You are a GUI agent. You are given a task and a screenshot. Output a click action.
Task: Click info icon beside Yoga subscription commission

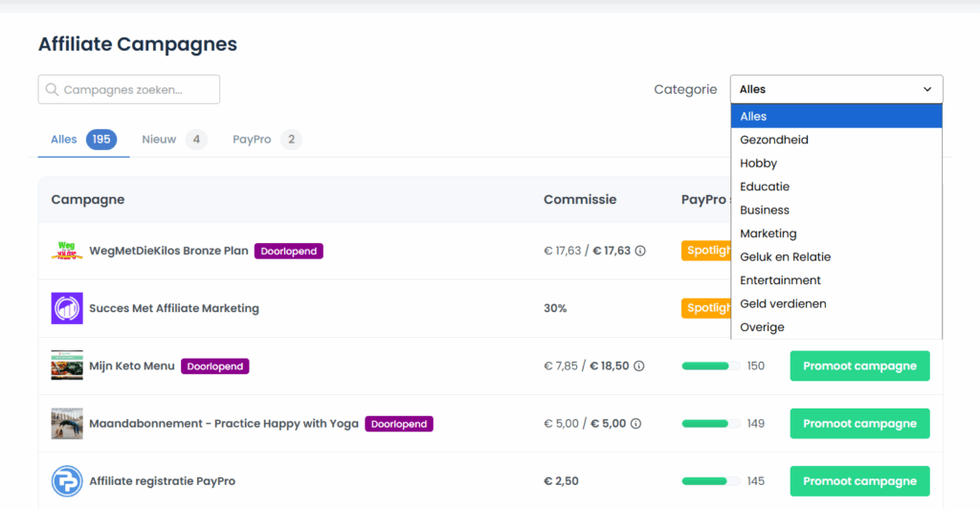pyautogui.click(x=635, y=423)
